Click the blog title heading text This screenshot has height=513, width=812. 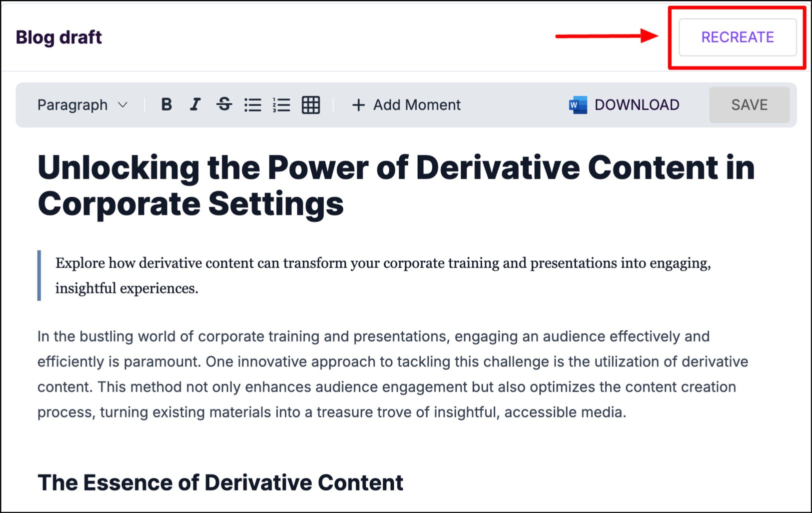coord(396,185)
